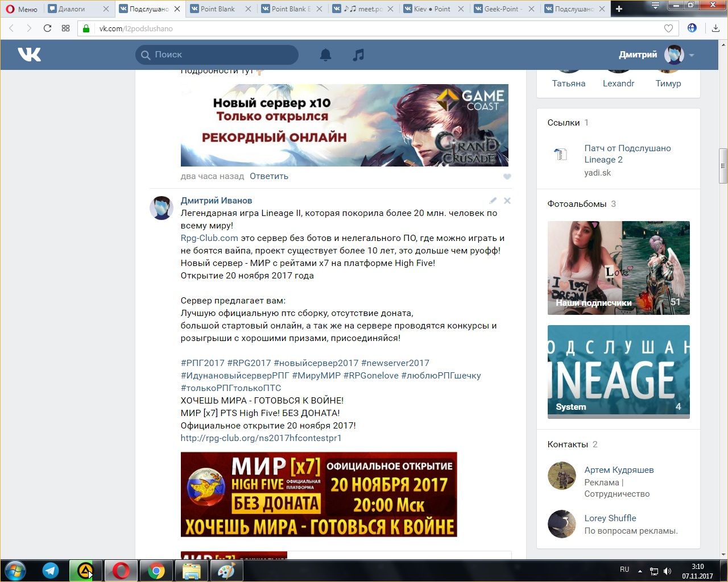Open a new browser tab
728x582 pixels.
click(619, 9)
